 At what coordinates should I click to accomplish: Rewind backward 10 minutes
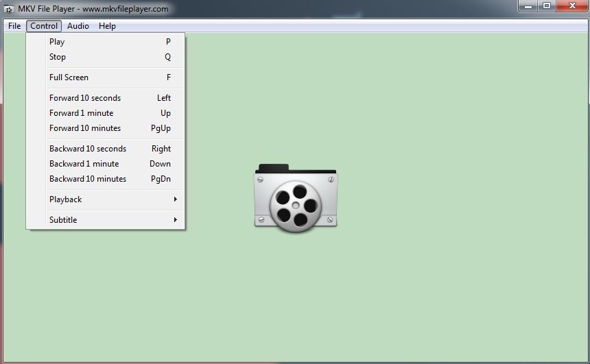point(106,179)
